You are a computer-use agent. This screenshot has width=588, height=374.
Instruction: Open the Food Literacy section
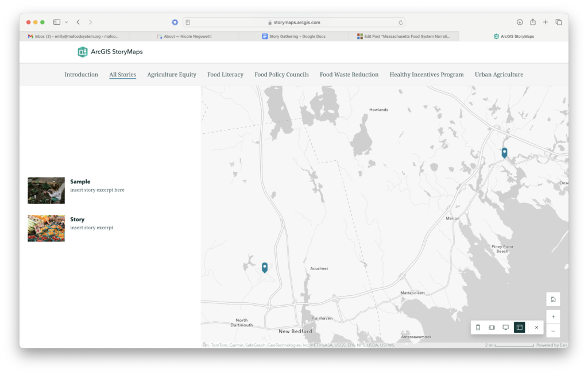pyautogui.click(x=225, y=75)
